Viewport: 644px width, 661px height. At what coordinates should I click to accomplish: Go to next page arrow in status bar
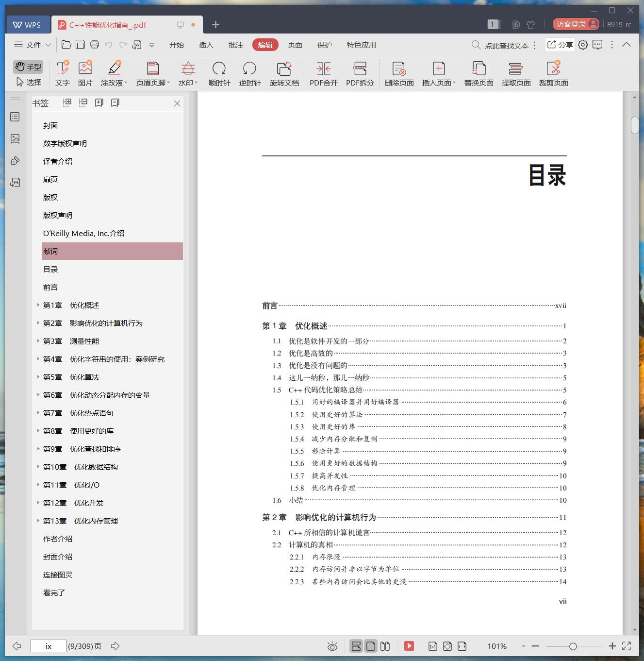115,646
